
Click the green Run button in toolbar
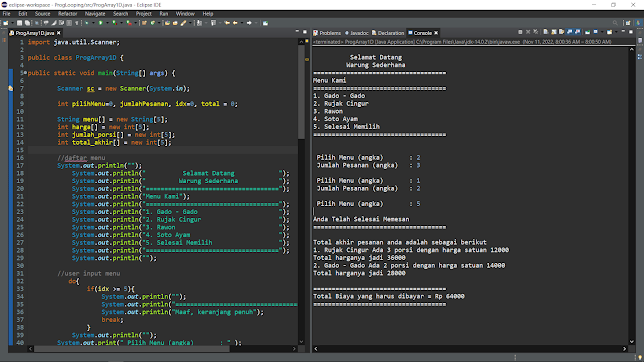click(100, 23)
